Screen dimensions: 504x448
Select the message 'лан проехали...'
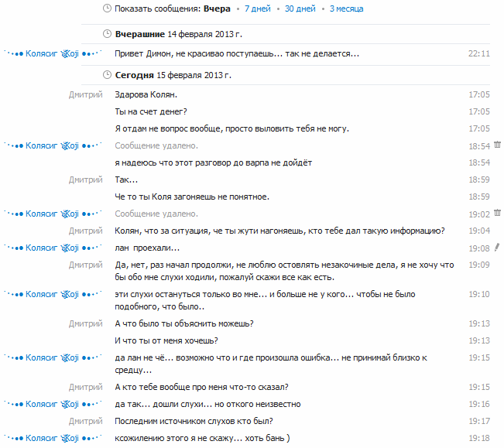[x=147, y=248]
